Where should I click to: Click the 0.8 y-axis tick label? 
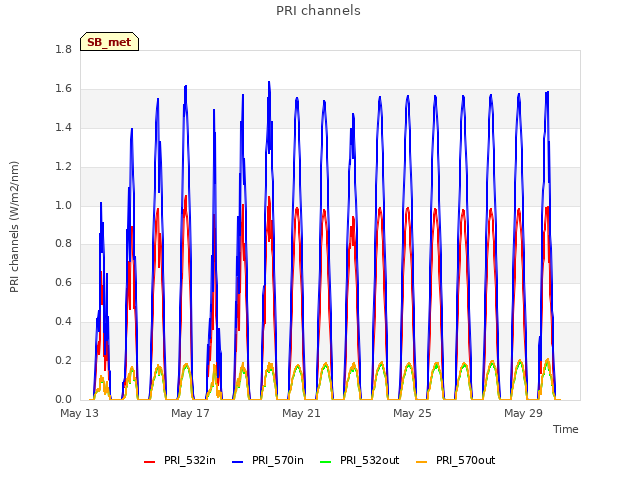64,243
